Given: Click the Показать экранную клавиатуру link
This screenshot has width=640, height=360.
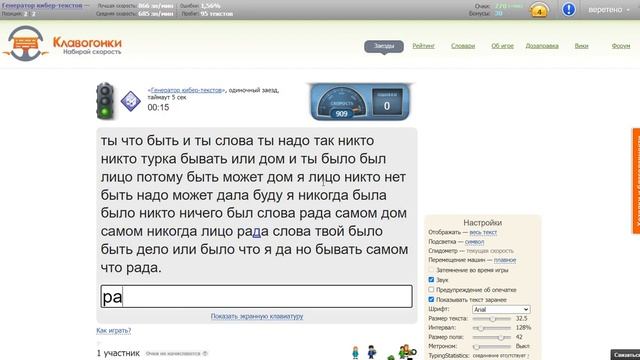Looking at the screenshot, I should point(257,316).
